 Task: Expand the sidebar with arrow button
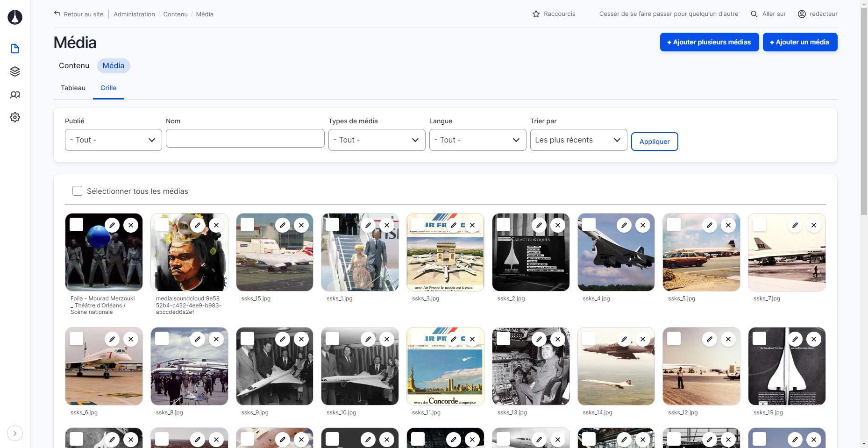click(15, 433)
